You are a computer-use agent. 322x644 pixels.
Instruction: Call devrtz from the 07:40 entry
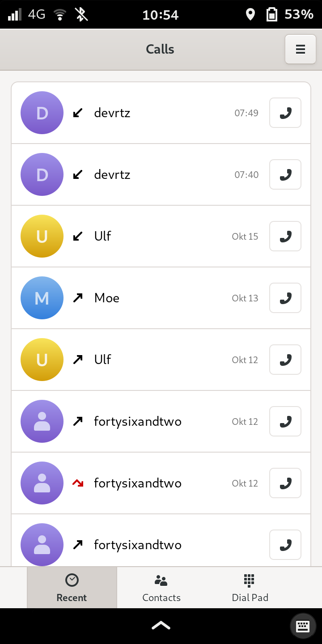(x=285, y=174)
